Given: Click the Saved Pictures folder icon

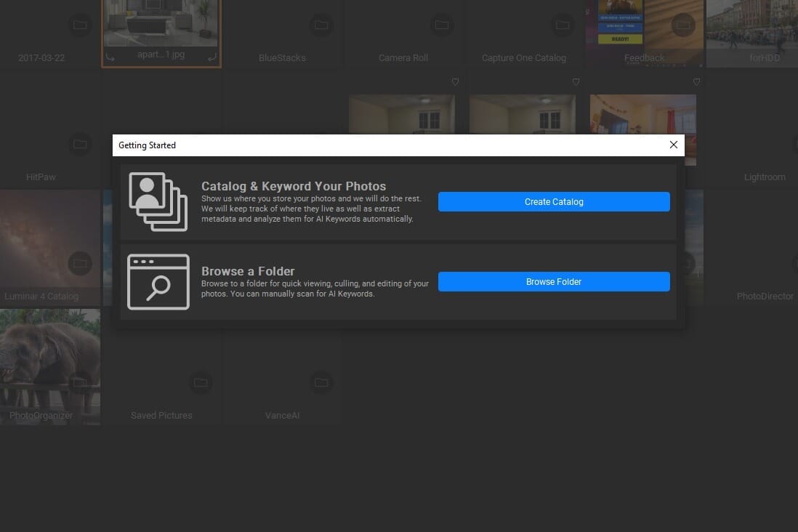Looking at the screenshot, I should coord(200,382).
